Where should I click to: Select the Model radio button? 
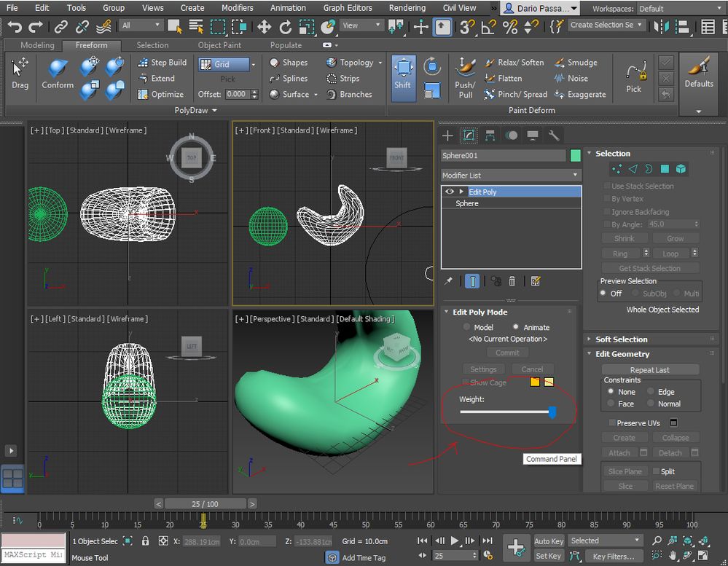click(x=466, y=327)
